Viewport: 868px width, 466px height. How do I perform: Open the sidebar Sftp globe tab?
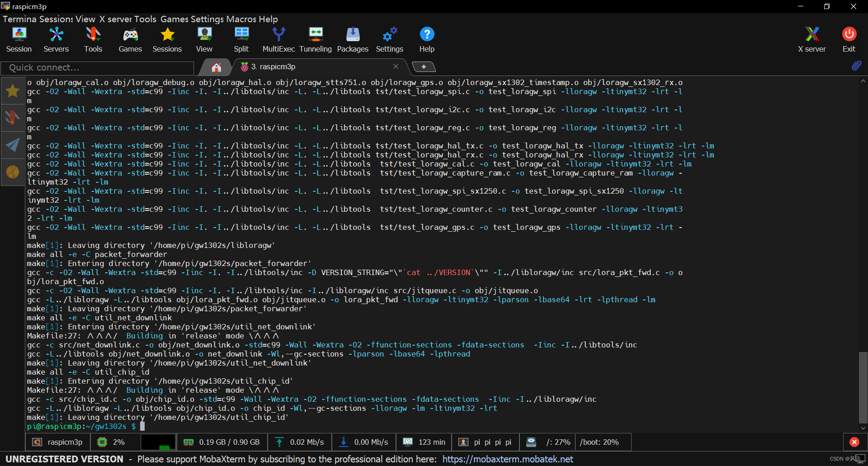(x=13, y=172)
